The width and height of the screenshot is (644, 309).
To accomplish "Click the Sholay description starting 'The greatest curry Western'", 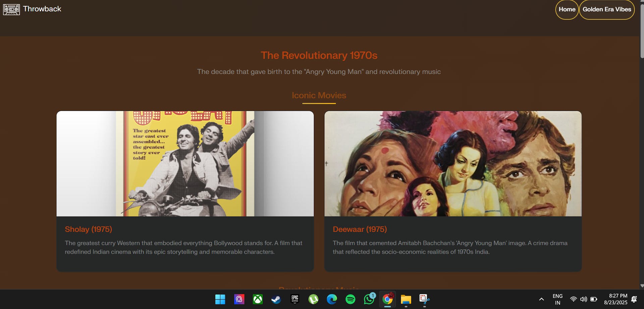I will 183,247.
